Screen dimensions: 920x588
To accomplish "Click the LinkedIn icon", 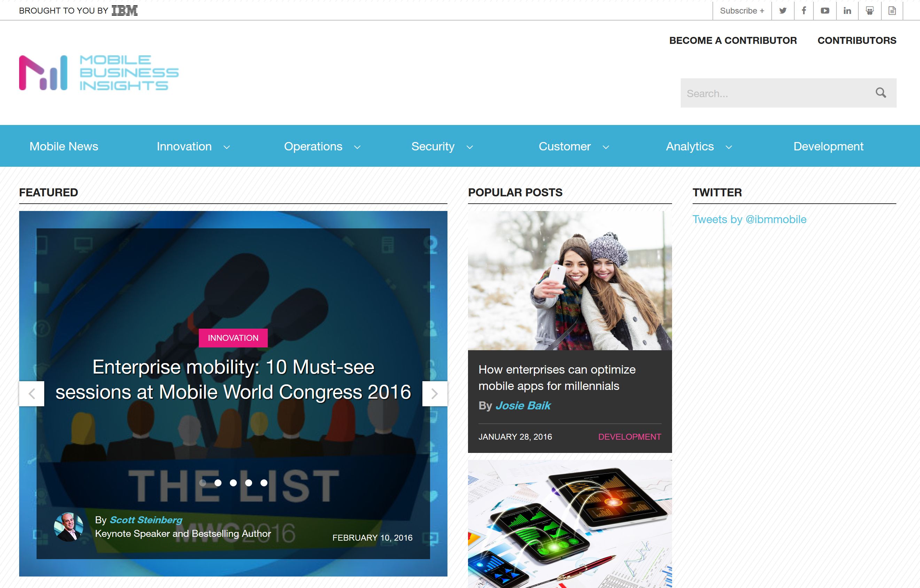I will [847, 11].
